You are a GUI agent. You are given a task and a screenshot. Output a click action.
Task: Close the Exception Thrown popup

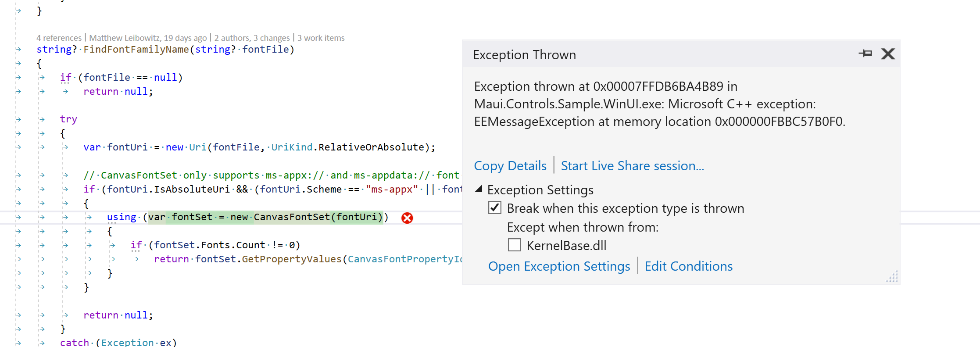pyautogui.click(x=888, y=54)
